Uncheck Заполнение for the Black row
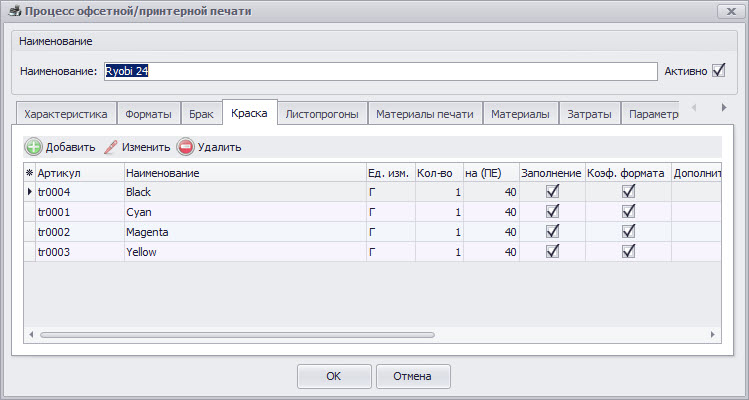749x400 pixels. 552,191
